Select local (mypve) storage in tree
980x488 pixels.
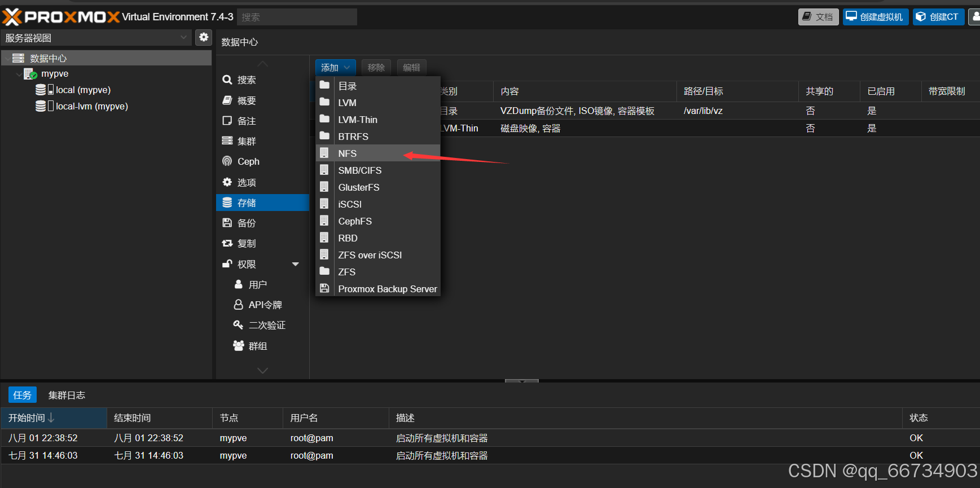83,90
